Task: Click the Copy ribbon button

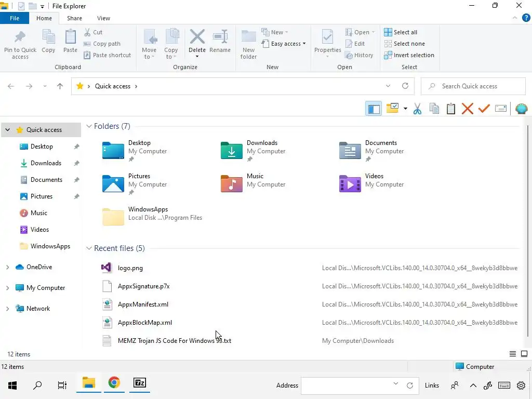Action: [x=48, y=42]
